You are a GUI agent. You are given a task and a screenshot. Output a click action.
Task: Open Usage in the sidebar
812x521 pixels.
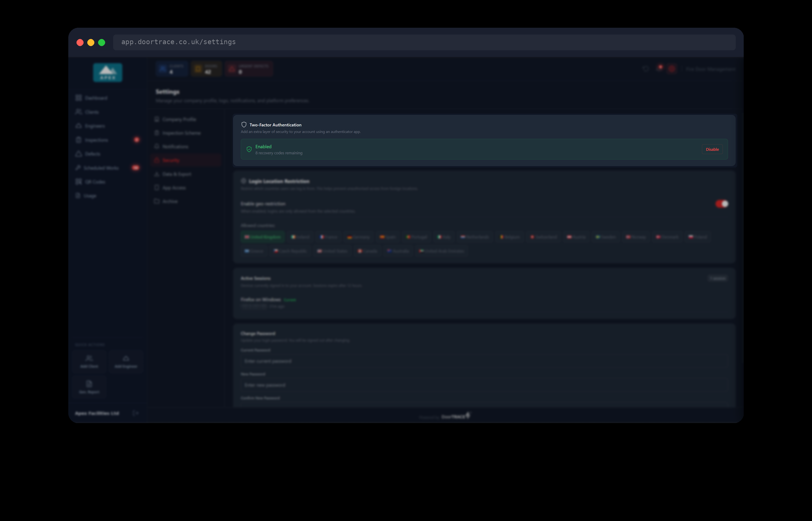(x=107, y=196)
